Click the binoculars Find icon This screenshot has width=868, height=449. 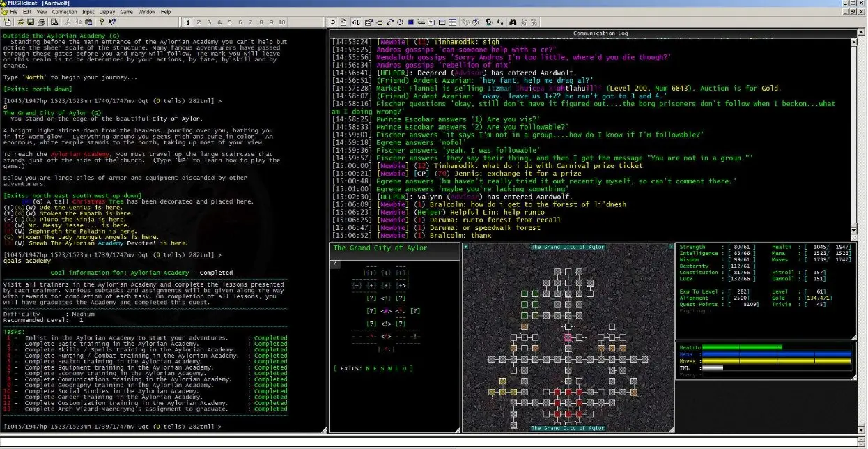(x=512, y=22)
